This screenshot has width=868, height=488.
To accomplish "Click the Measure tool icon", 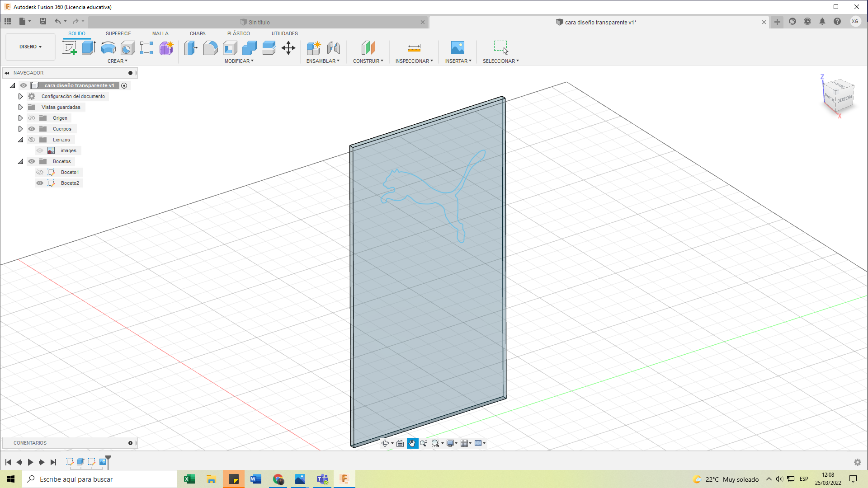I will coord(414,47).
